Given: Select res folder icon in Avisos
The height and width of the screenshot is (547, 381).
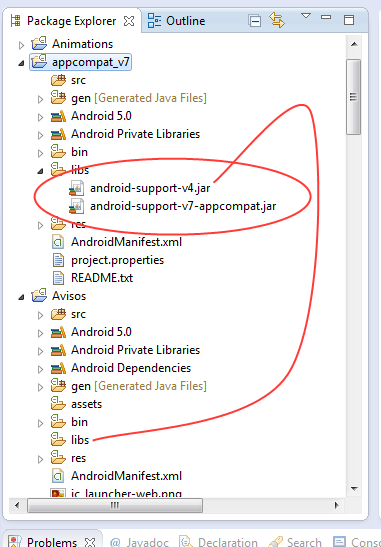Looking at the screenshot, I should tap(58, 457).
